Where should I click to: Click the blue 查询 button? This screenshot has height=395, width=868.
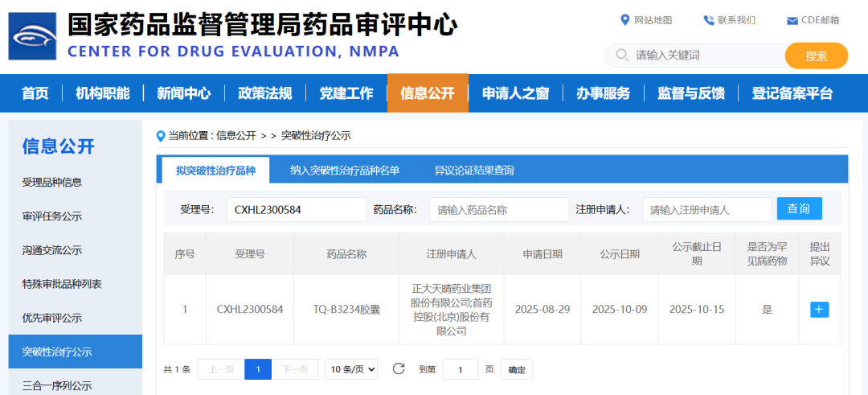click(x=800, y=209)
